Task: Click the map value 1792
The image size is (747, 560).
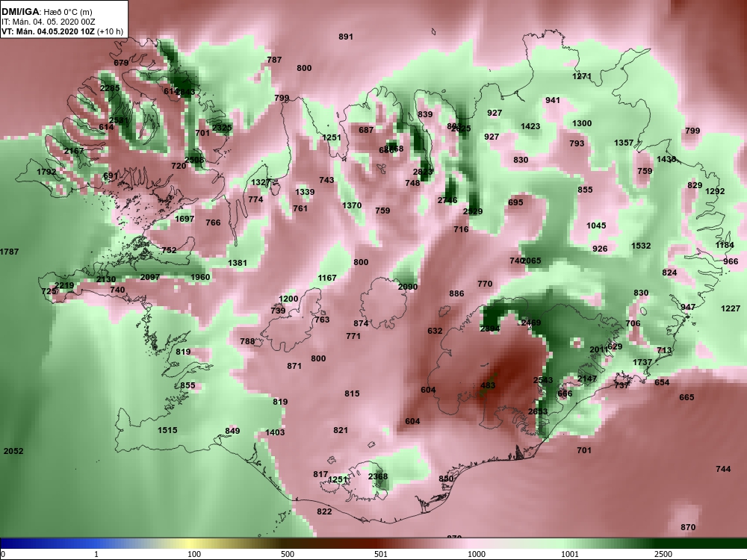Action: pyautogui.click(x=46, y=172)
